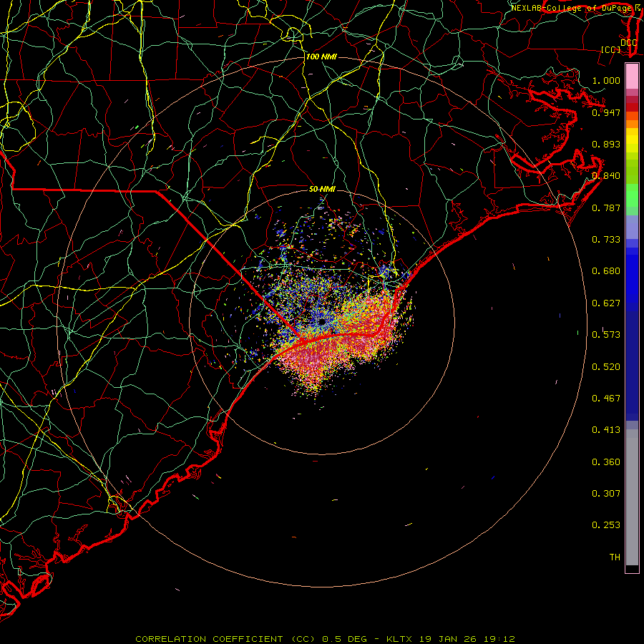The width and height of the screenshot is (644, 644).
Task: Click the 0.840 color scale label
Action: (606, 176)
